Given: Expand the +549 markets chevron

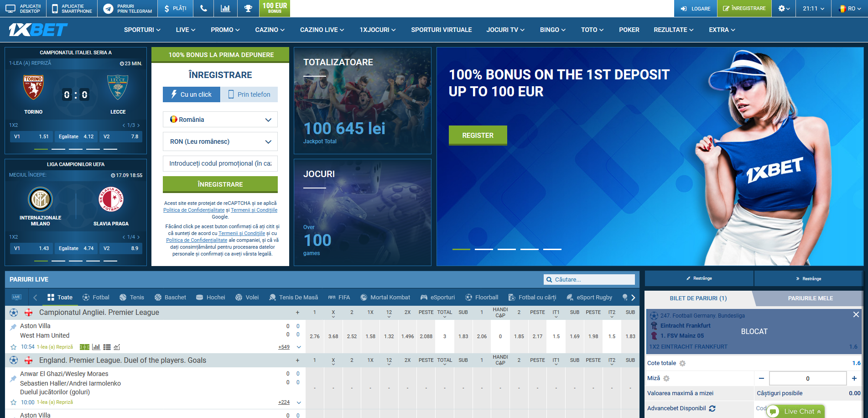Looking at the screenshot, I should (x=299, y=347).
